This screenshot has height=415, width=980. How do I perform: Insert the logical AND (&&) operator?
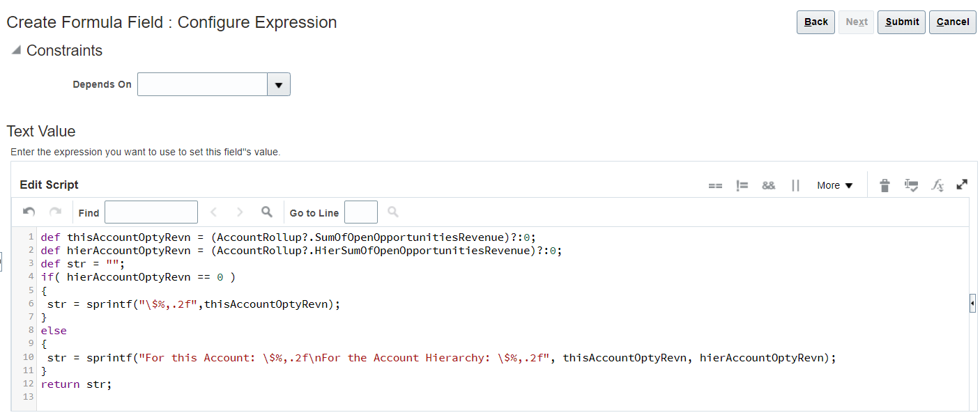point(768,185)
